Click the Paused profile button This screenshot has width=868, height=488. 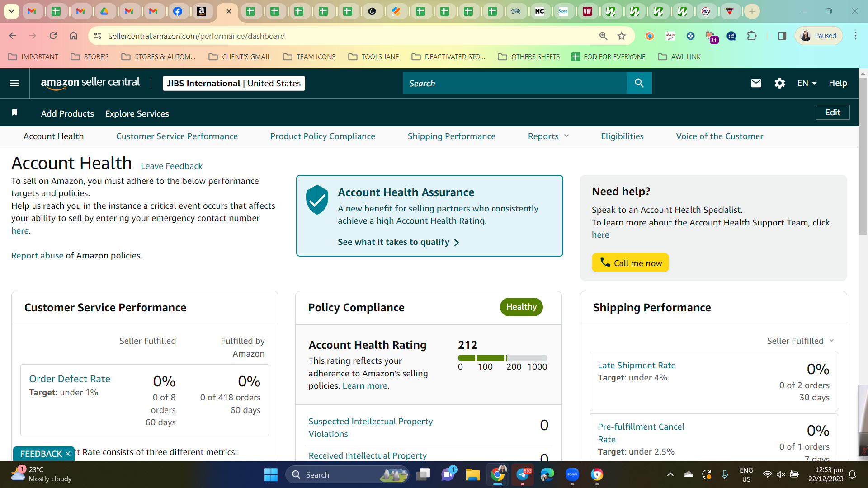(x=818, y=36)
